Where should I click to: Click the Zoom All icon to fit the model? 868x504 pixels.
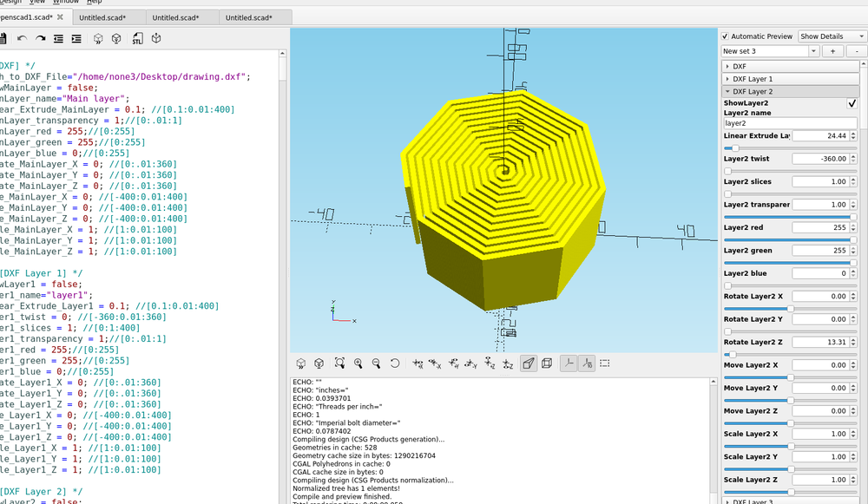(339, 364)
